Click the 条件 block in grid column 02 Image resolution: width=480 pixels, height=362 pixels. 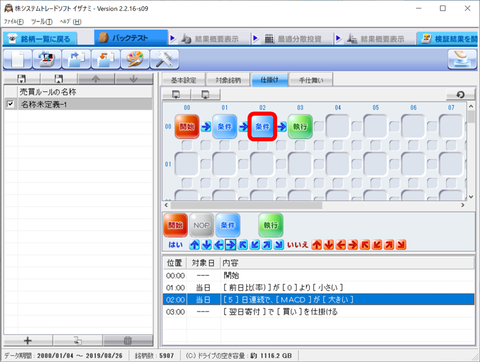(x=262, y=127)
